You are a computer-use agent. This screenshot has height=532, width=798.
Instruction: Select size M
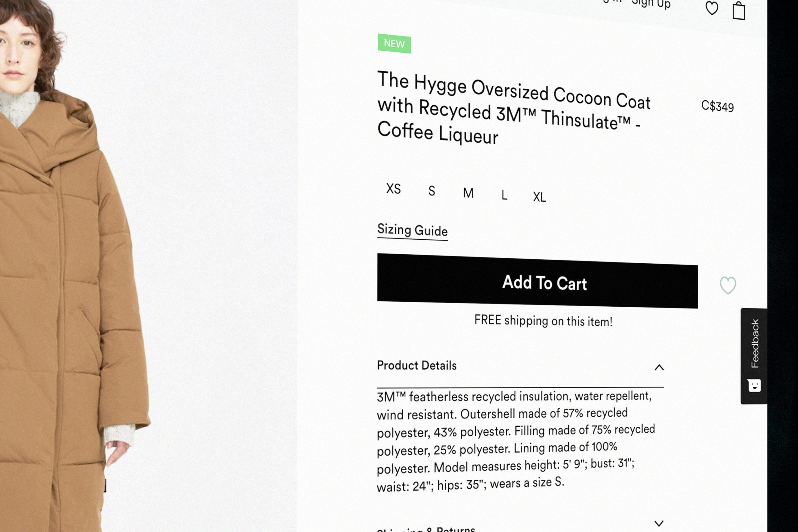(468, 193)
